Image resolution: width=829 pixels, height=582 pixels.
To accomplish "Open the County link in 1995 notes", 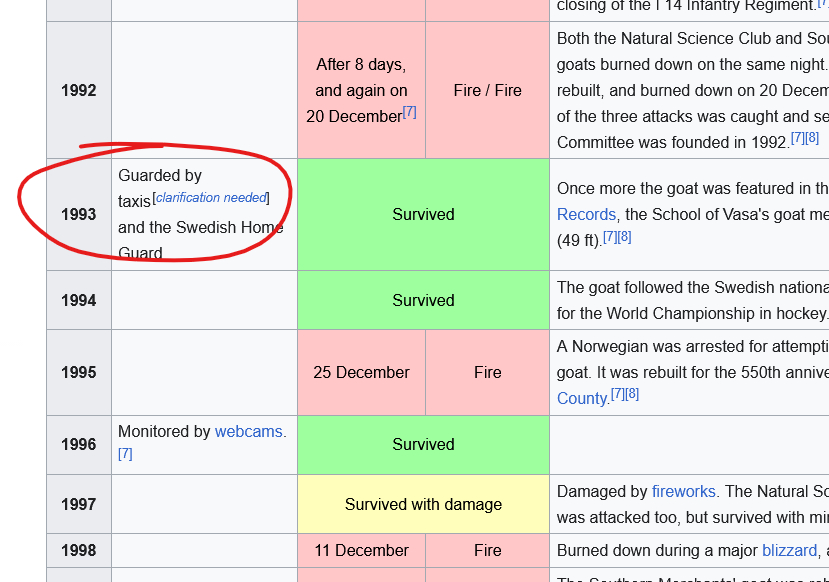I will pos(582,398).
